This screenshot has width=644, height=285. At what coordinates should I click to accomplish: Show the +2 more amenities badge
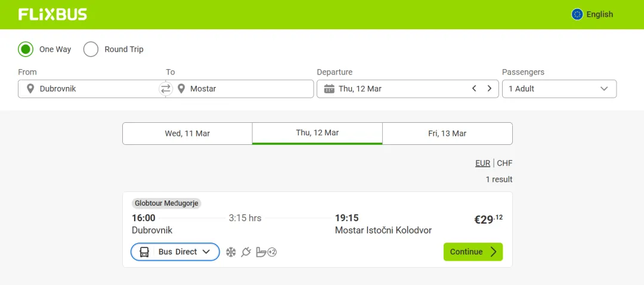click(x=272, y=252)
